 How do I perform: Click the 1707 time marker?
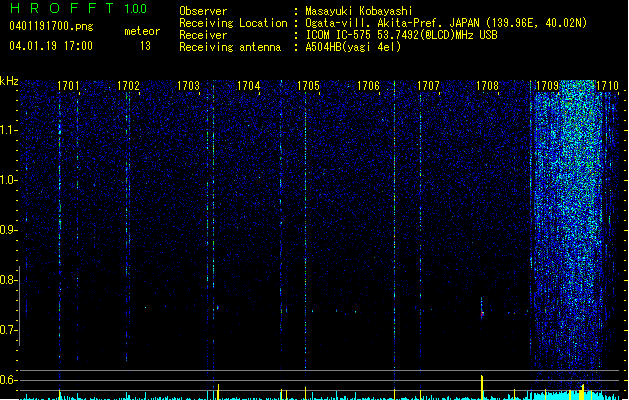pos(428,86)
